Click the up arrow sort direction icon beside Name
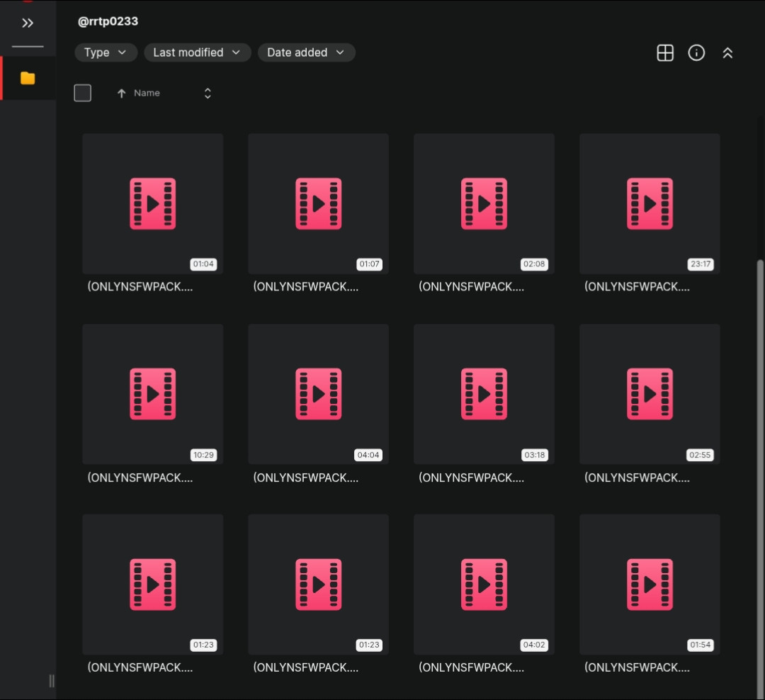The width and height of the screenshot is (765, 700). click(121, 94)
